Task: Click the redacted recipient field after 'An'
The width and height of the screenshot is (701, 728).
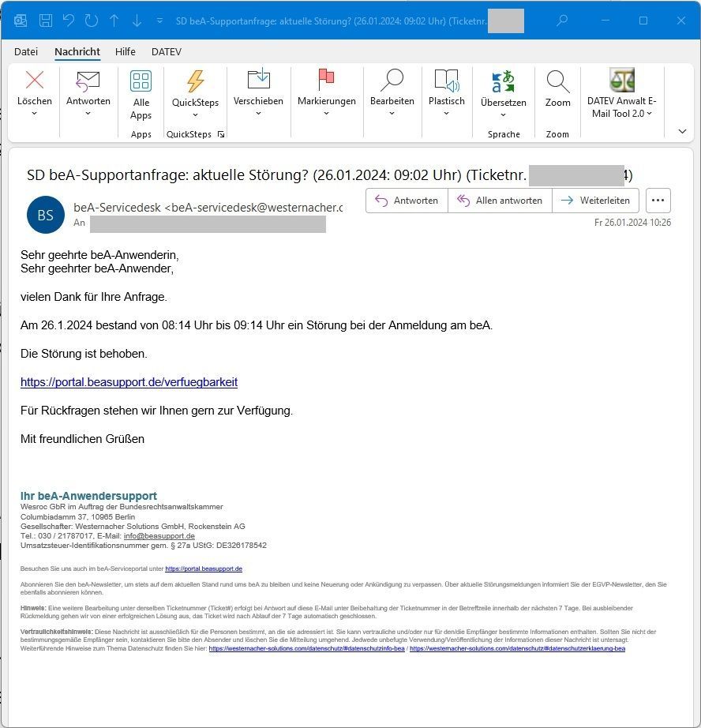Action: [x=208, y=224]
